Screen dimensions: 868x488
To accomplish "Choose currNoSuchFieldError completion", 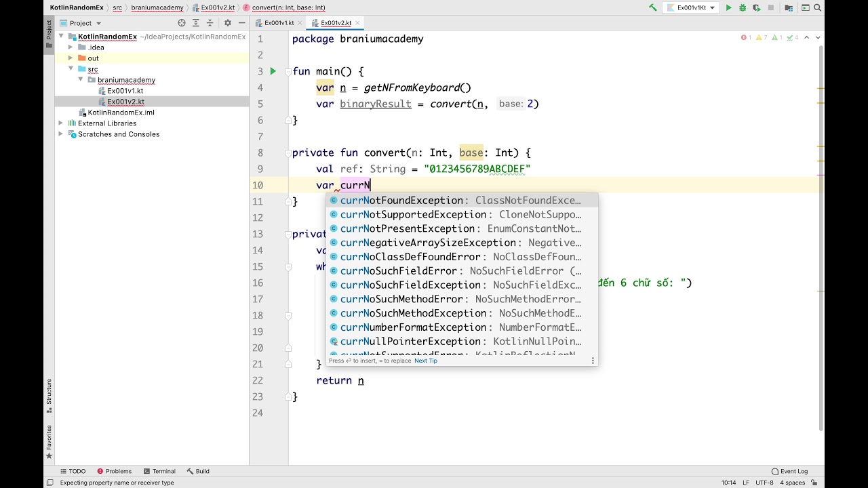I will coord(462,271).
